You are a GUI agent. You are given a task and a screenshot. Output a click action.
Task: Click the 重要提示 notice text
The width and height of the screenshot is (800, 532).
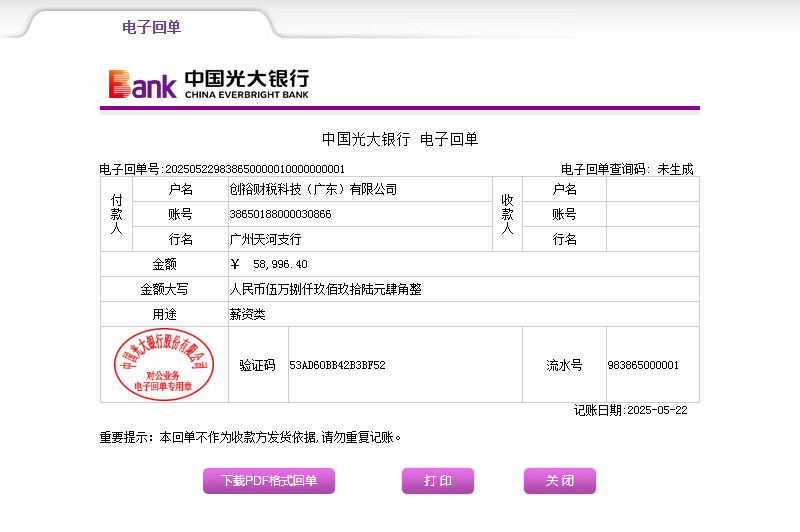click(x=250, y=437)
